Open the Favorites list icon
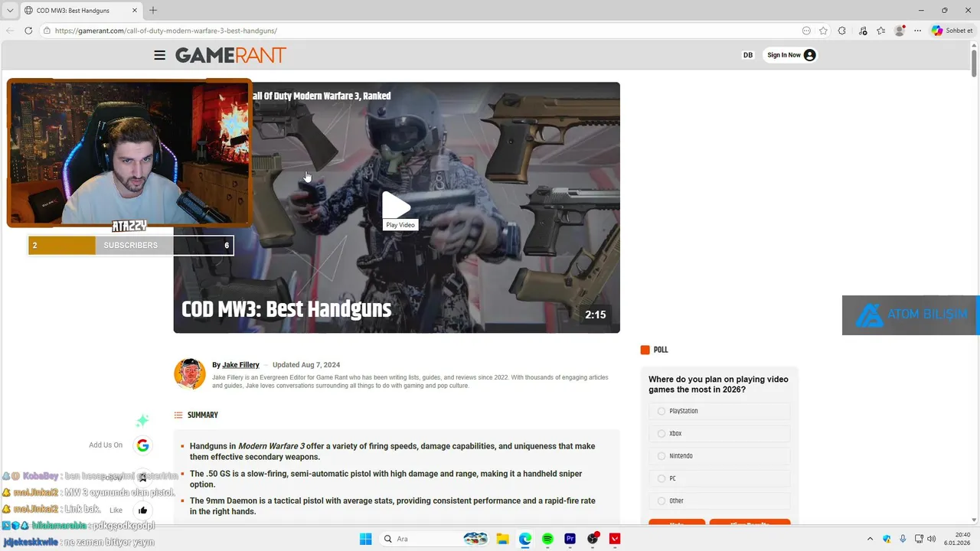The image size is (980, 551). pyautogui.click(x=880, y=31)
